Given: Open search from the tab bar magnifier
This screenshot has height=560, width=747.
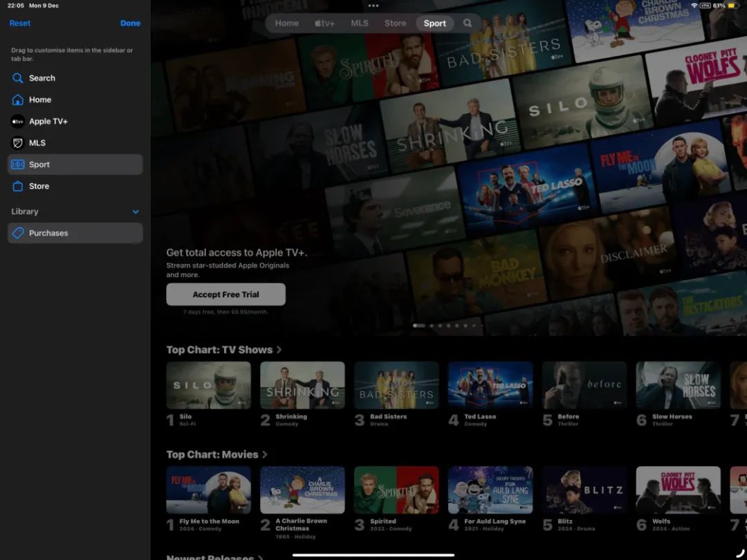Looking at the screenshot, I should (468, 23).
